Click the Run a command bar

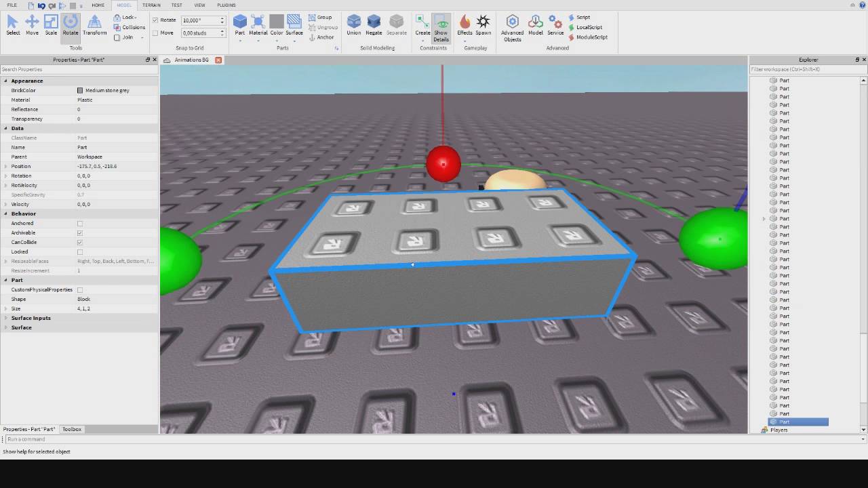click(x=434, y=439)
